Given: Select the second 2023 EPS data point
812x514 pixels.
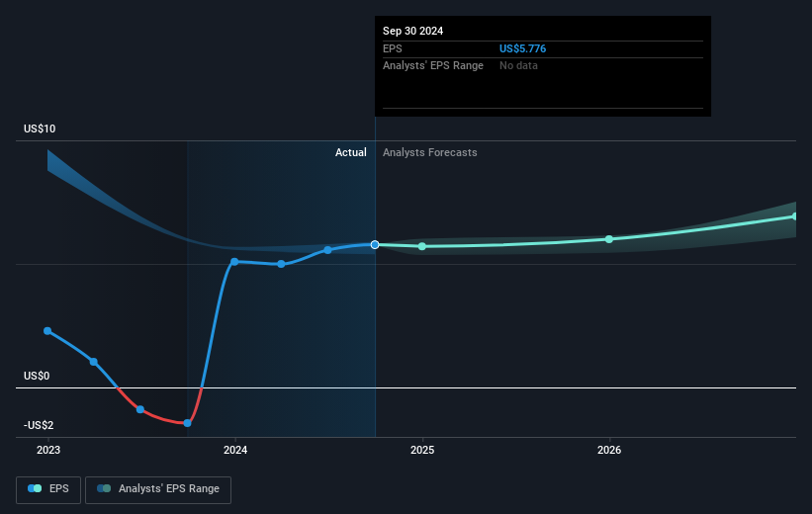Looking at the screenshot, I should (94, 362).
